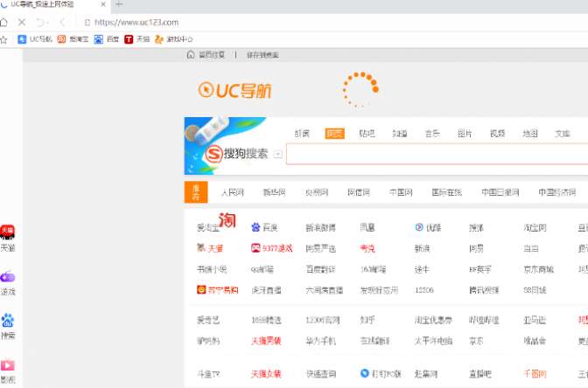Open the 人民网 link
588x388 pixels.
(233, 192)
